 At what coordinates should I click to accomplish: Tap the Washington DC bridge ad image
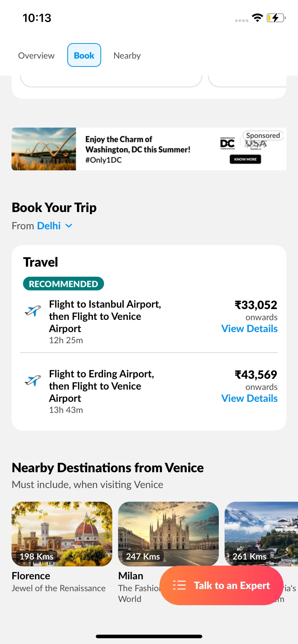click(x=44, y=149)
